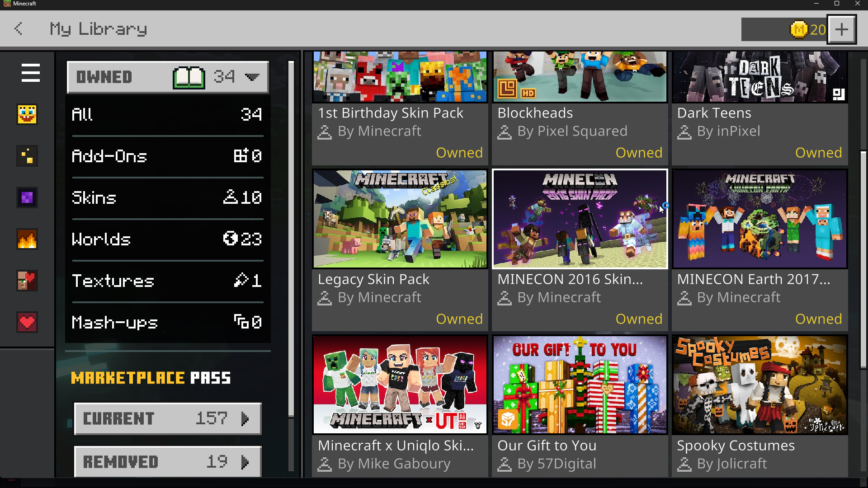868x488 pixels.
Task: Show All 34 owned items
Action: (167, 114)
